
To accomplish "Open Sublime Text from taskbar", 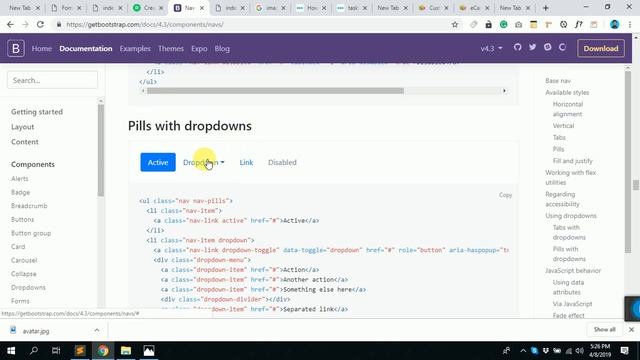I will [80, 351].
